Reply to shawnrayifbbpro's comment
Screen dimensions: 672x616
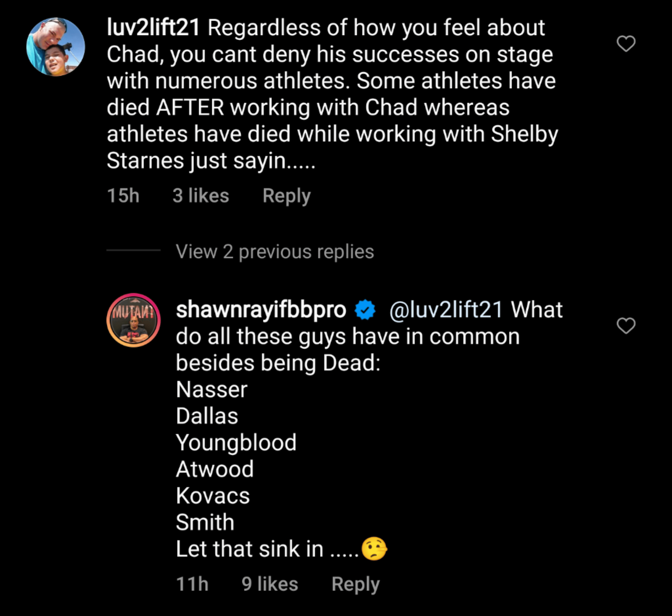[355, 584]
